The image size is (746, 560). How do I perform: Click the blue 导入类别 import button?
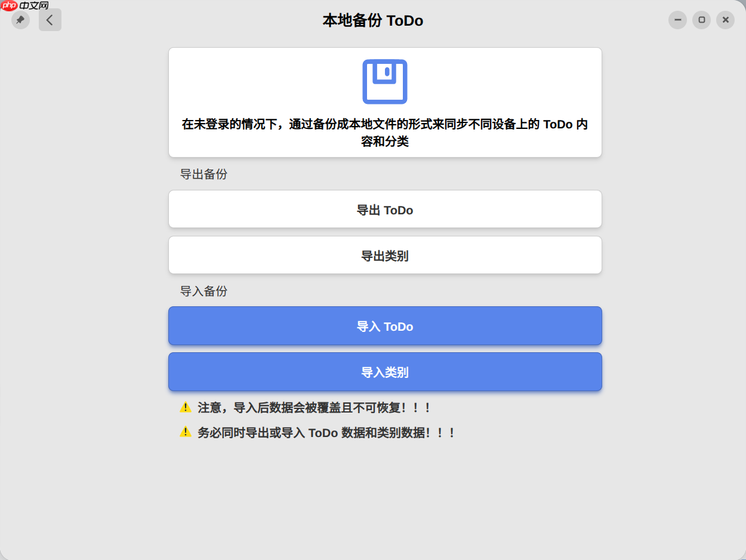(385, 371)
